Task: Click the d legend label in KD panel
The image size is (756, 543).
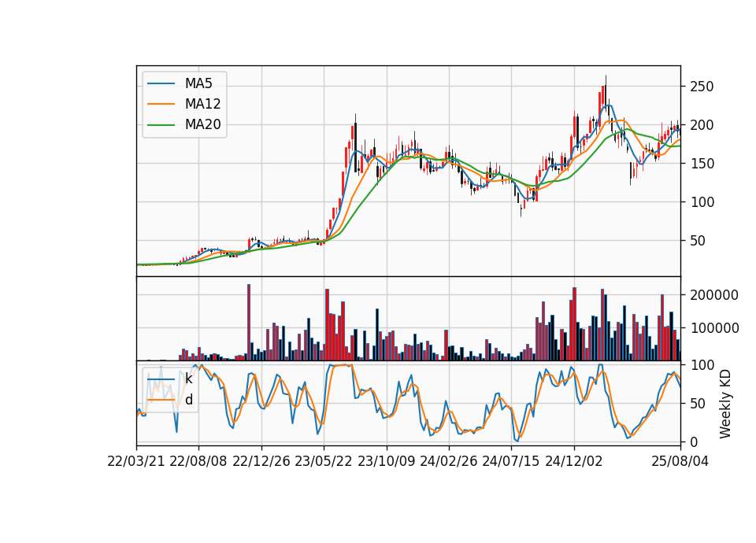Action: pyautogui.click(x=188, y=400)
